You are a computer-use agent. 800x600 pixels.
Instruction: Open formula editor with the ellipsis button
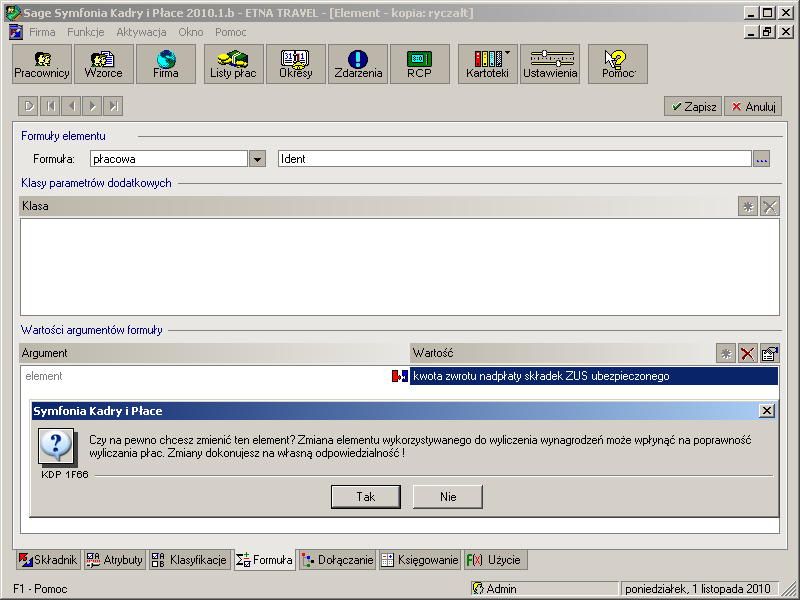[x=762, y=159]
